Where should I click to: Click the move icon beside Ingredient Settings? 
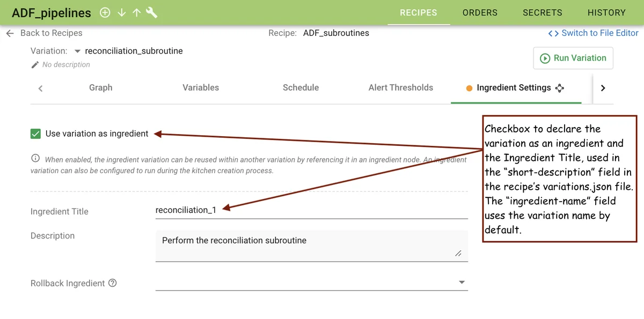pos(559,88)
